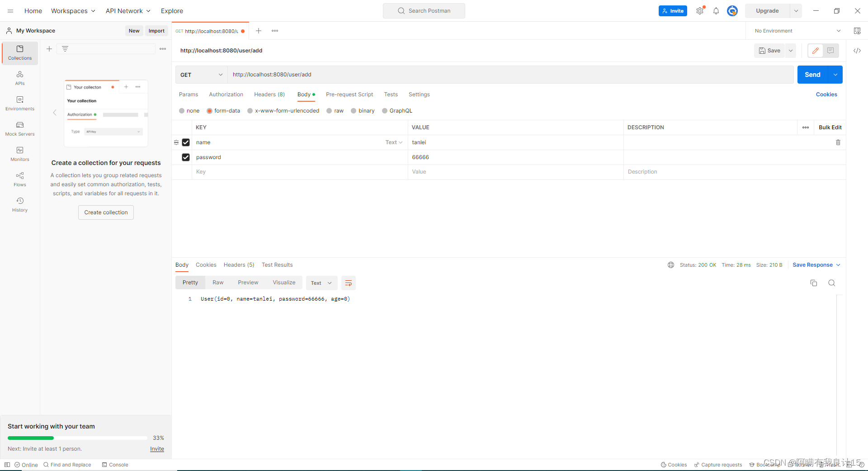The image size is (868, 471).
Task: Open a new request tab
Action: coord(259,31)
